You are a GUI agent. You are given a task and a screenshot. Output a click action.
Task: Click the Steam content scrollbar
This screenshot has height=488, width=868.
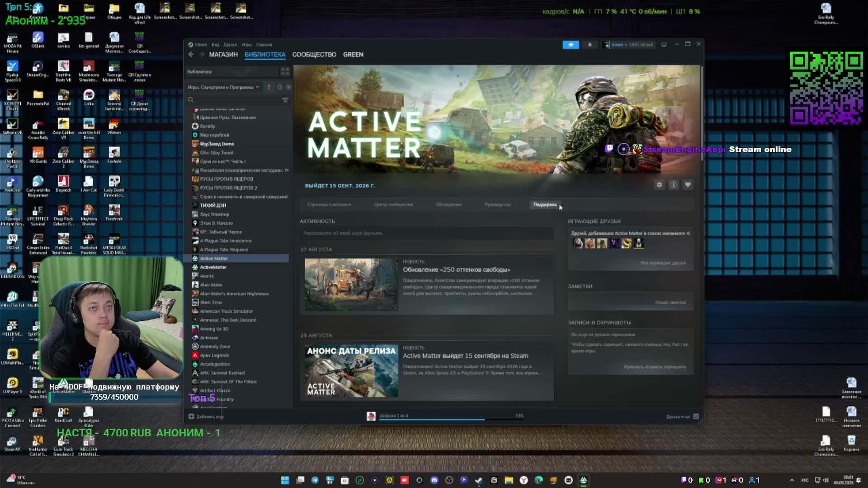[702, 113]
